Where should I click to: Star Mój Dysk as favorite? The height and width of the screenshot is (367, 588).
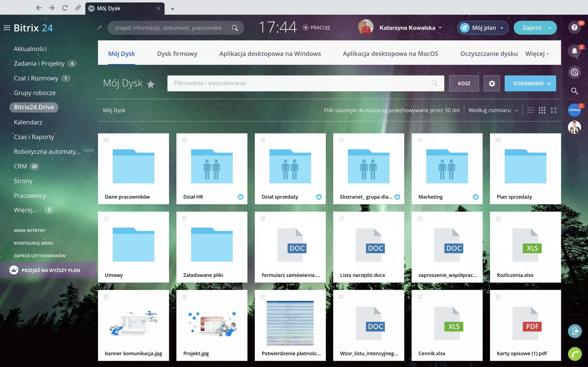[151, 84]
